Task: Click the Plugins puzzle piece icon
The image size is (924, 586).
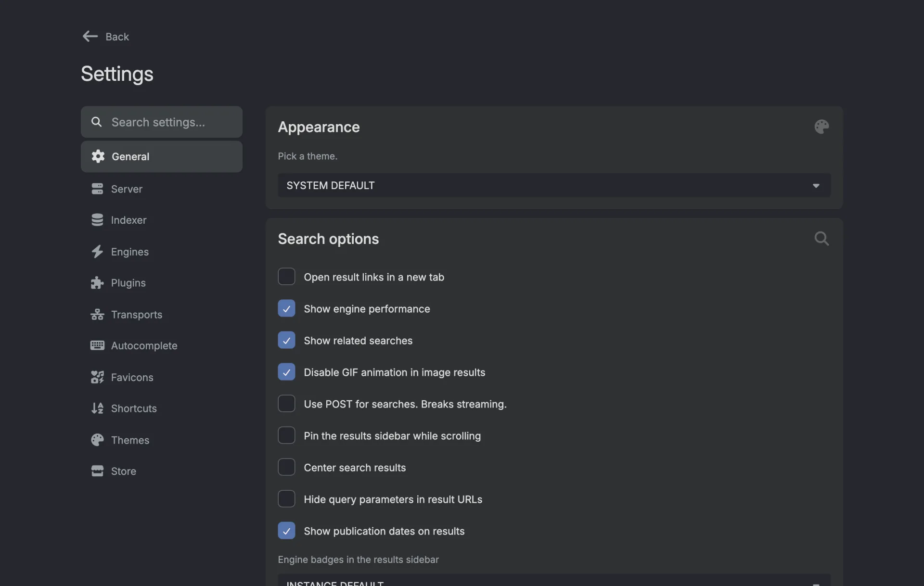Action: [x=97, y=283]
